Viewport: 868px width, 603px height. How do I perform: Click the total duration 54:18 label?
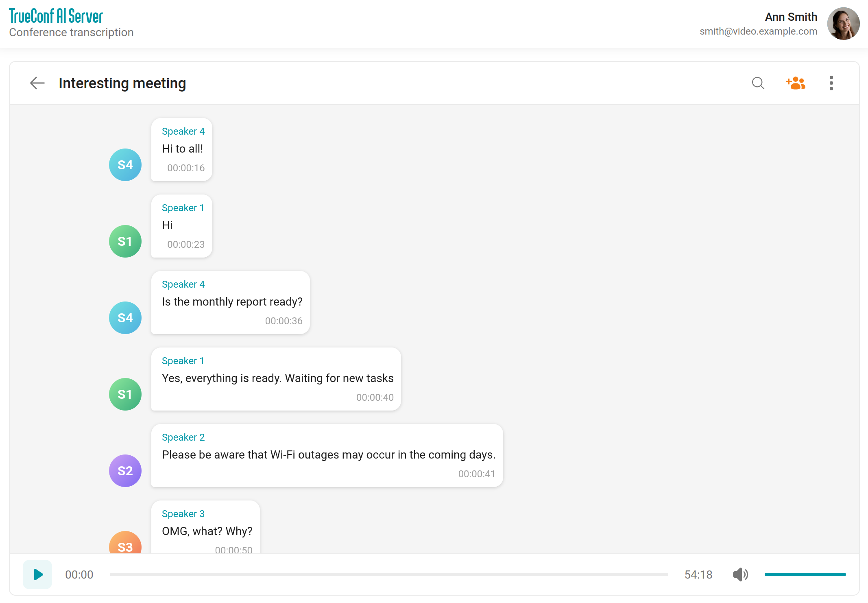698,575
